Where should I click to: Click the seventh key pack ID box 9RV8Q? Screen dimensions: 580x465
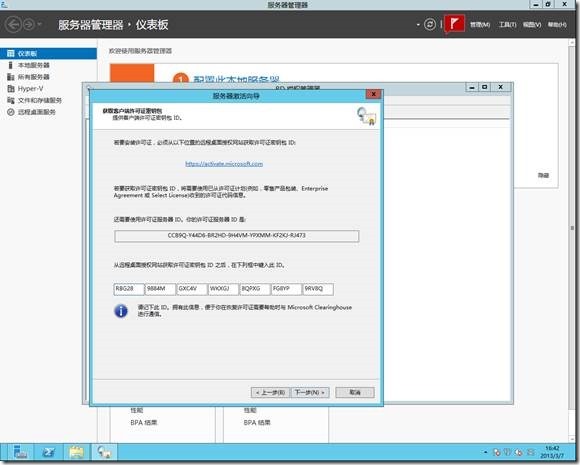coord(318,289)
